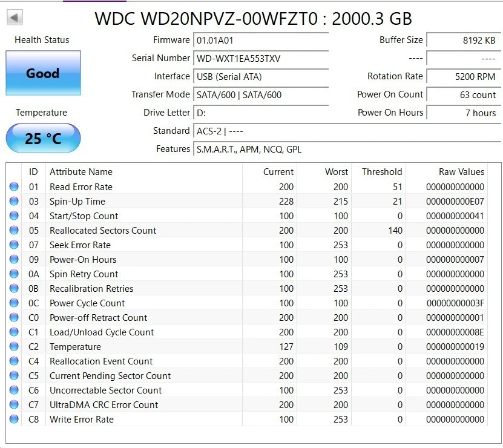Screen dimensions: 503x448
Task: Click the Power-On Hours status indicator
Action: click(13, 259)
